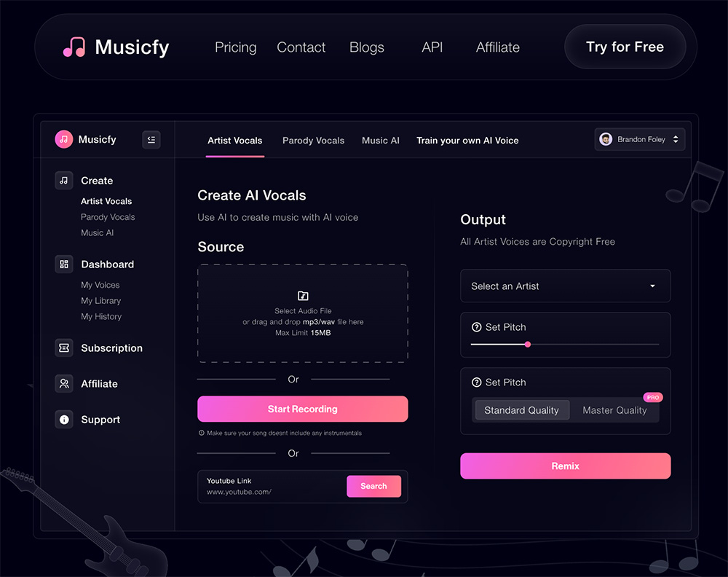Click the Remix button
This screenshot has height=577, width=728.
pos(565,466)
